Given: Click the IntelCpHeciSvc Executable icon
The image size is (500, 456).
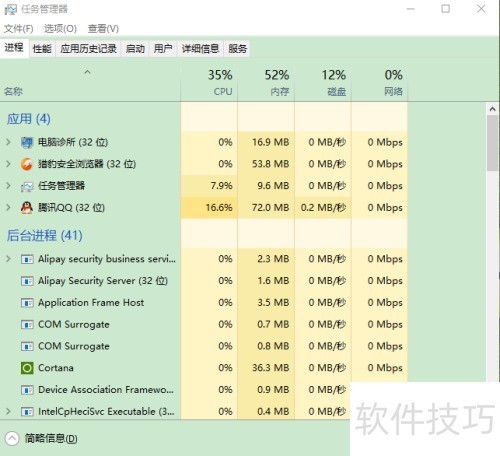Looking at the screenshot, I should point(27,412).
